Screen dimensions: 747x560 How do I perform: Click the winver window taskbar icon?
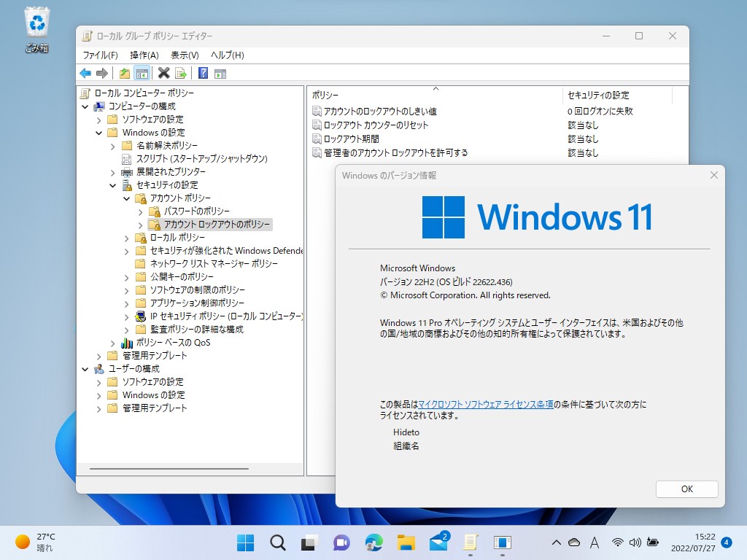pyautogui.click(x=502, y=542)
